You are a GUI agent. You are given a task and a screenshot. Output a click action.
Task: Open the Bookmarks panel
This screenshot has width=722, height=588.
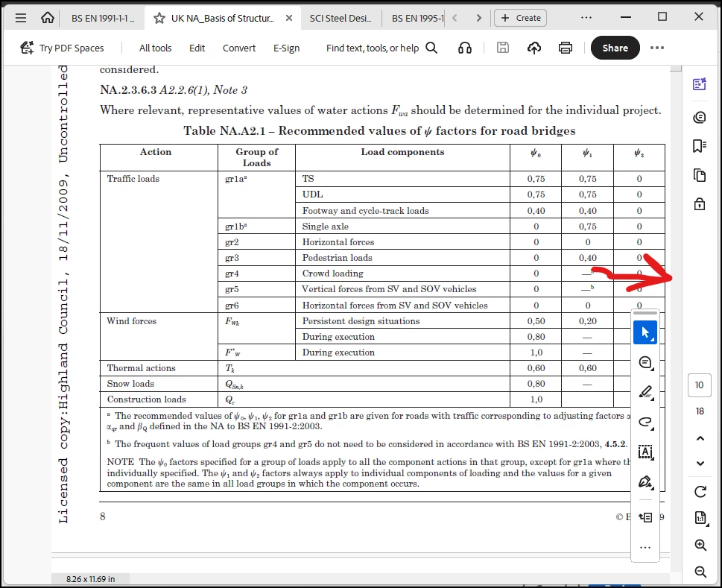700,146
